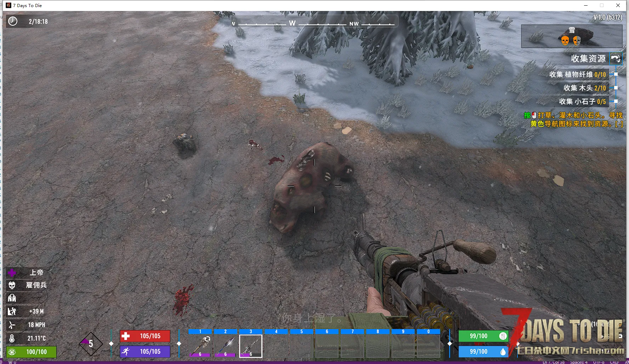
Task: Click the player level diamond showing 5
Action: [x=91, y=343]
